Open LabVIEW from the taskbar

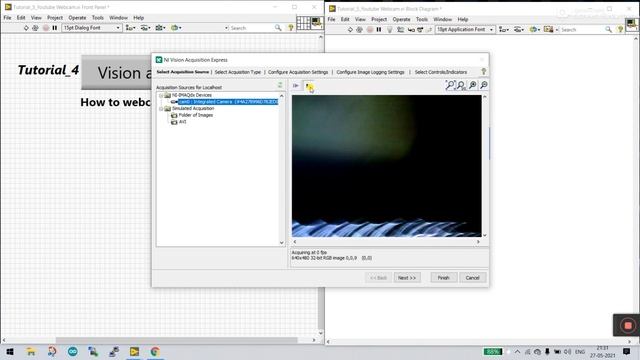[x=134, y=351]
